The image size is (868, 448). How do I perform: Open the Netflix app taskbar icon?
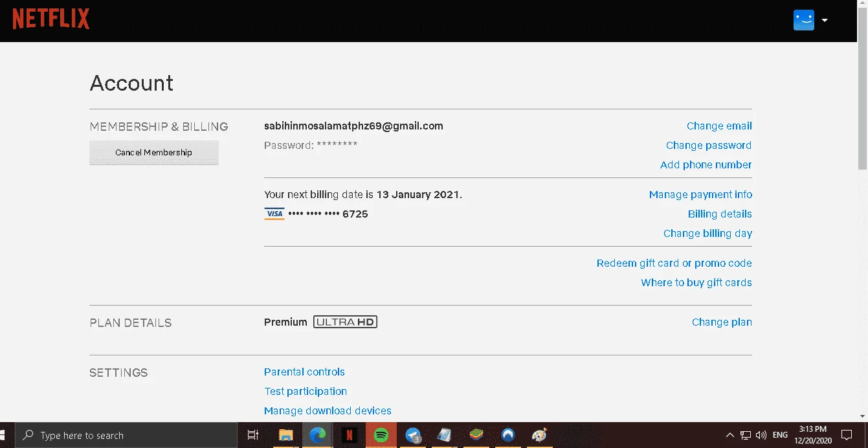point(350,436)
